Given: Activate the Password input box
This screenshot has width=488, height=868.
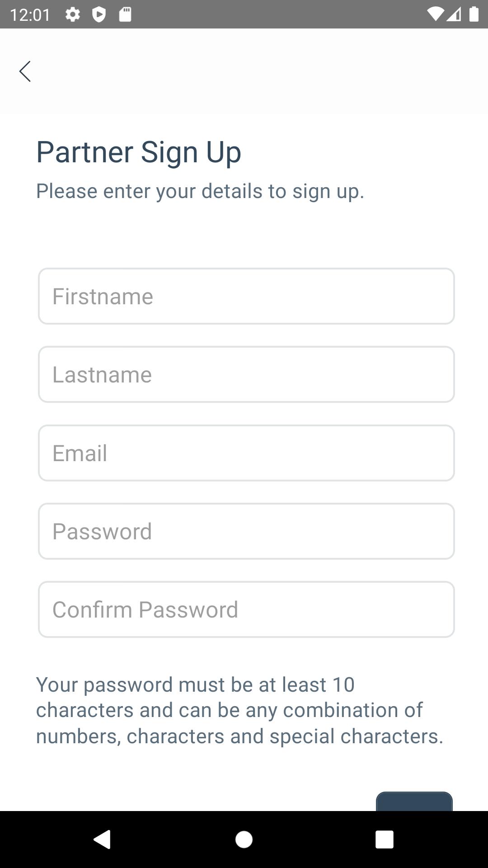Looking at the screenshot, I should tap(246, 531).
